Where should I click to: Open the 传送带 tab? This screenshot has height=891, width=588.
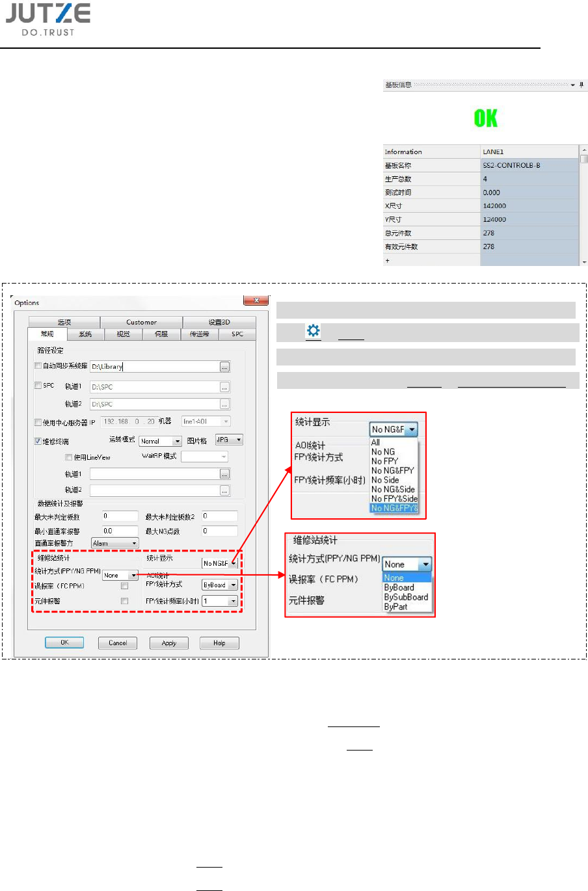coord(199,334)
